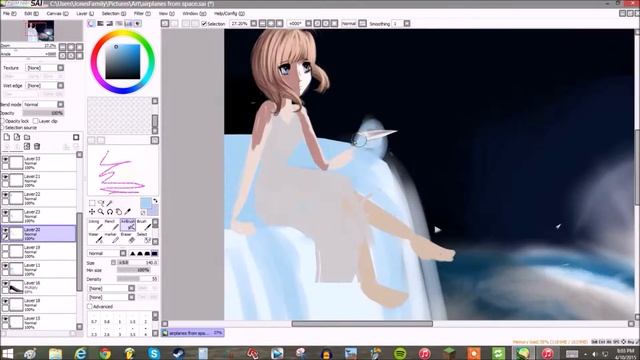This screenshot has width=640, height=360.
Task: Open the Selection menu
Action: [113, 13]
